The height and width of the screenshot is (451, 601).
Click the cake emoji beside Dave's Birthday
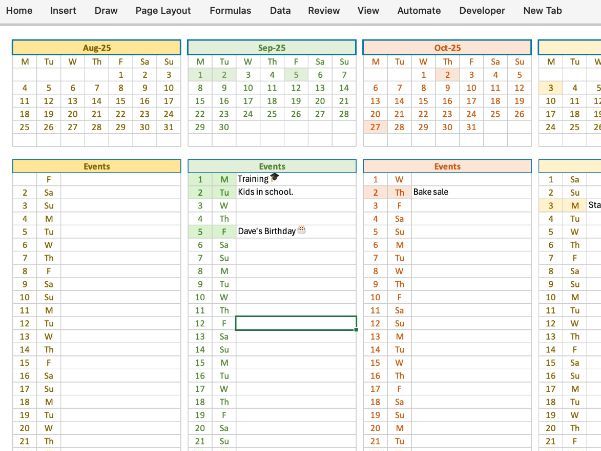click(302, 230)
